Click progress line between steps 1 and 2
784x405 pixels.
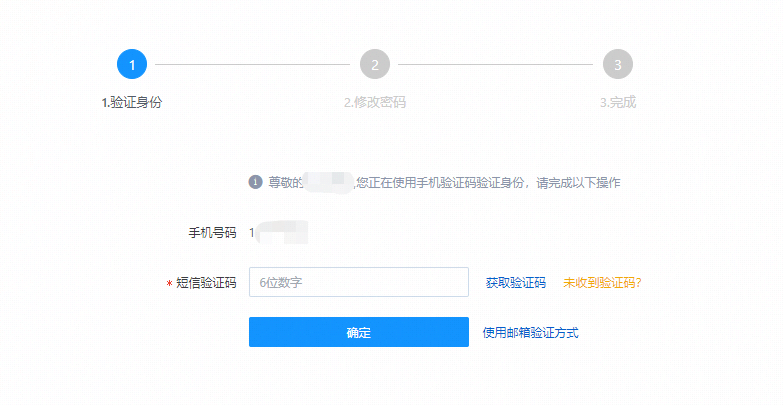[x=252, y=64]
